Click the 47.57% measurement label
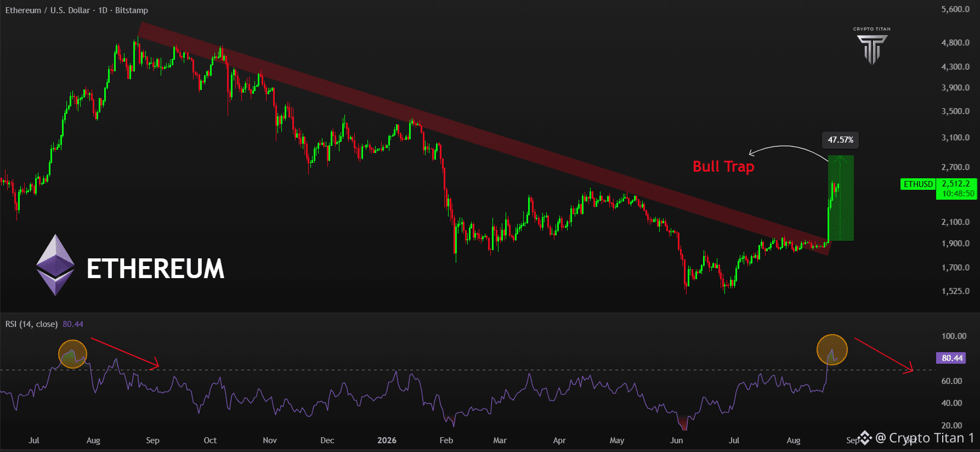980x452 pixels. point(840,140)
